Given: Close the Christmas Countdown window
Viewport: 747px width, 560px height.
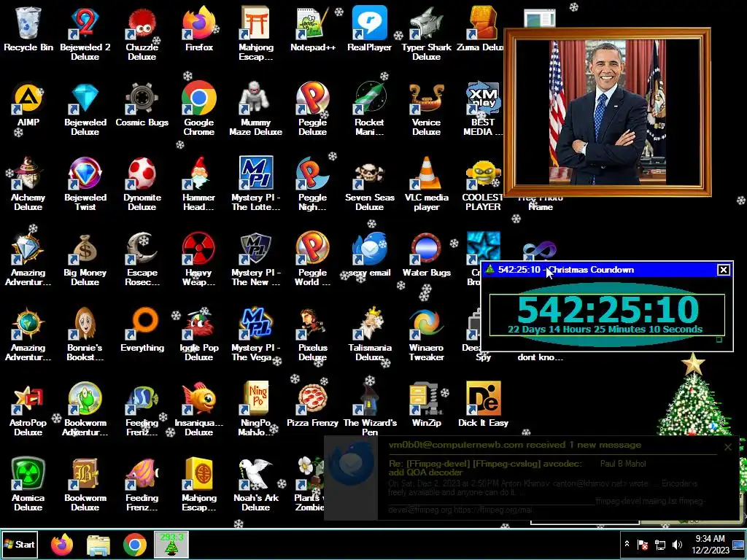Looking at the screenshot, I should pyautogui.click(x=723, y=270).
